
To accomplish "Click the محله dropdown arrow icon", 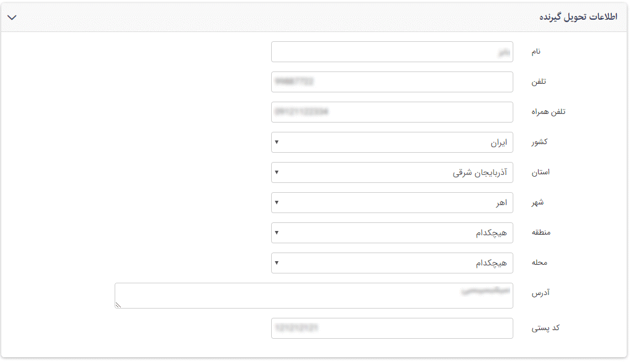I will point(277,263).
